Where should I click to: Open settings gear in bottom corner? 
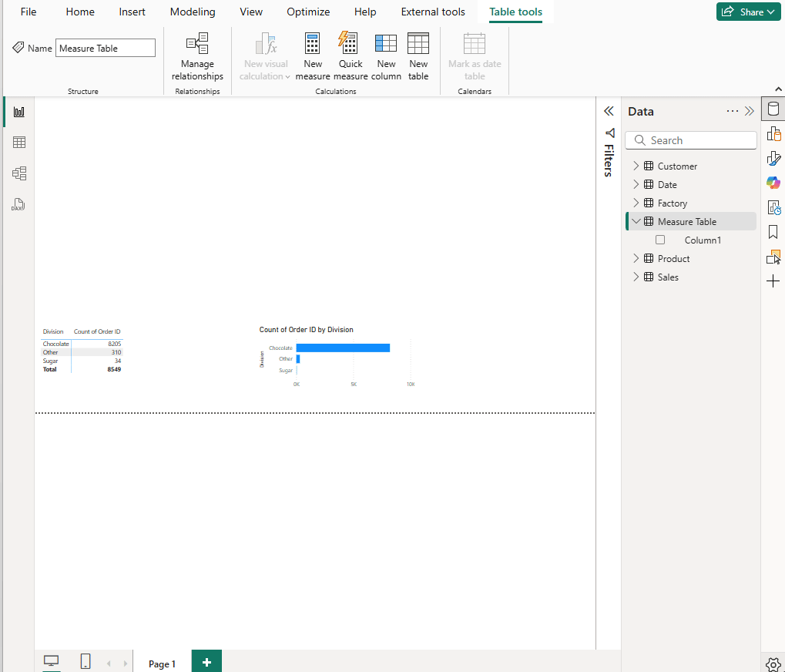pyautogui.click(x=773, y=664)
